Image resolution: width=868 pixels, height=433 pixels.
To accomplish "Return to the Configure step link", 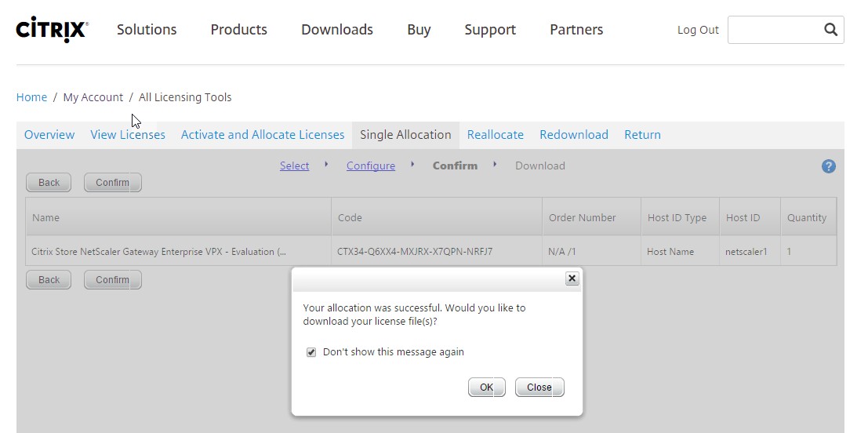I will pyautogui.click(x=370, y=166).
